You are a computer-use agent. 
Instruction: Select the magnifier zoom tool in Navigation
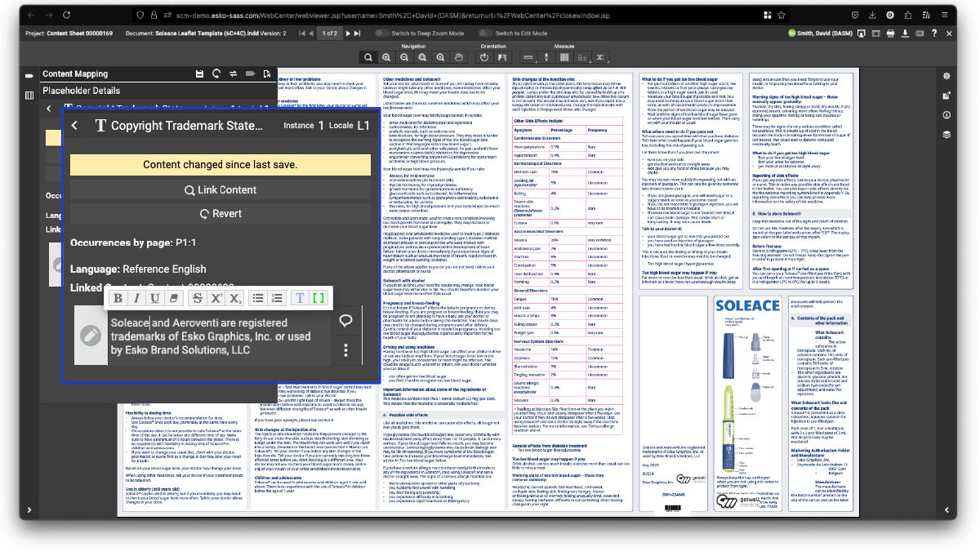coord(368,57)
